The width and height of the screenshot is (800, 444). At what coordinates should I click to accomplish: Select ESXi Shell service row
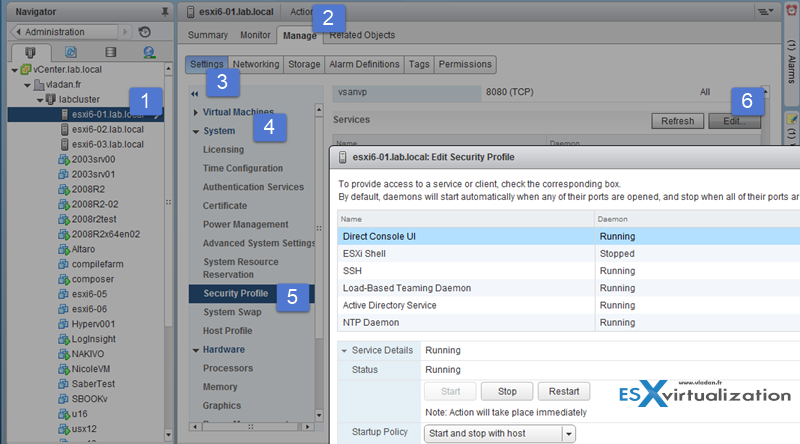568,254
